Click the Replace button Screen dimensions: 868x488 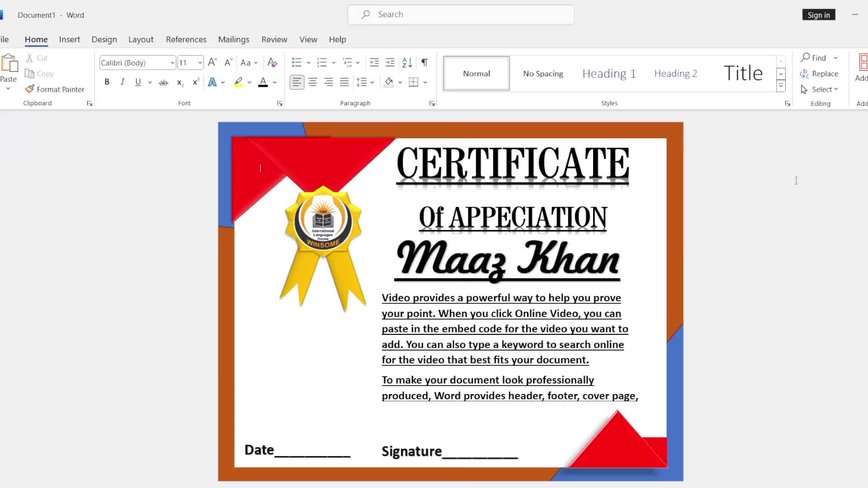click(819, 74)
